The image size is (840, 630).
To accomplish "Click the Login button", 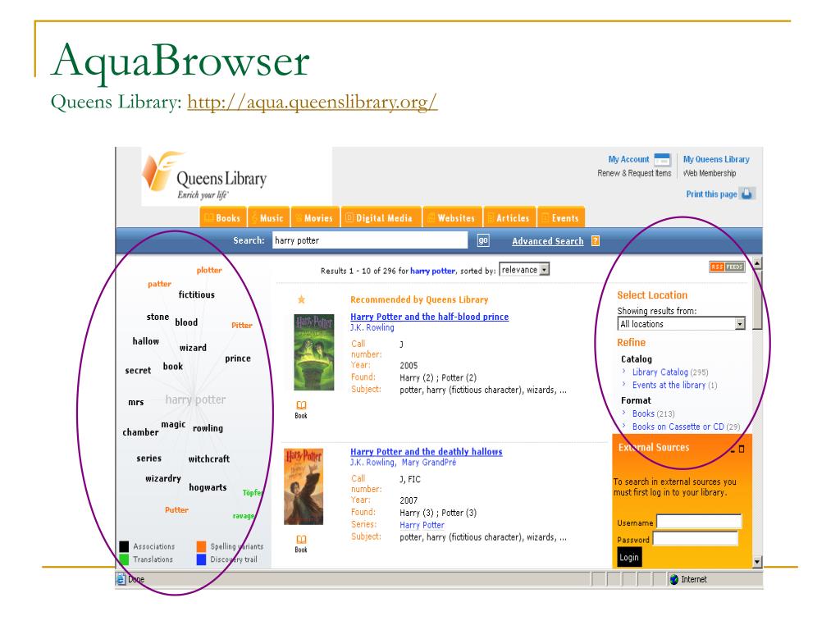I will pyautogui.click(x=629, y=557).
